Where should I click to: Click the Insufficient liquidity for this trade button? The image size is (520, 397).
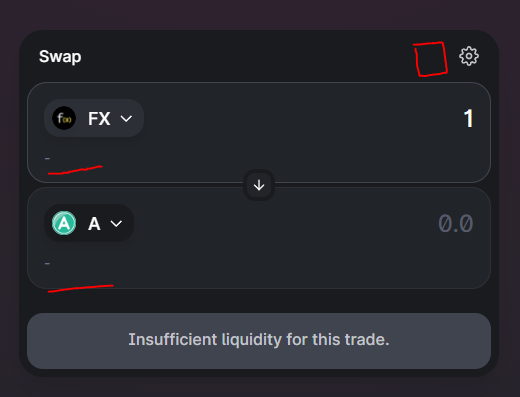click(x=259, y=341)
